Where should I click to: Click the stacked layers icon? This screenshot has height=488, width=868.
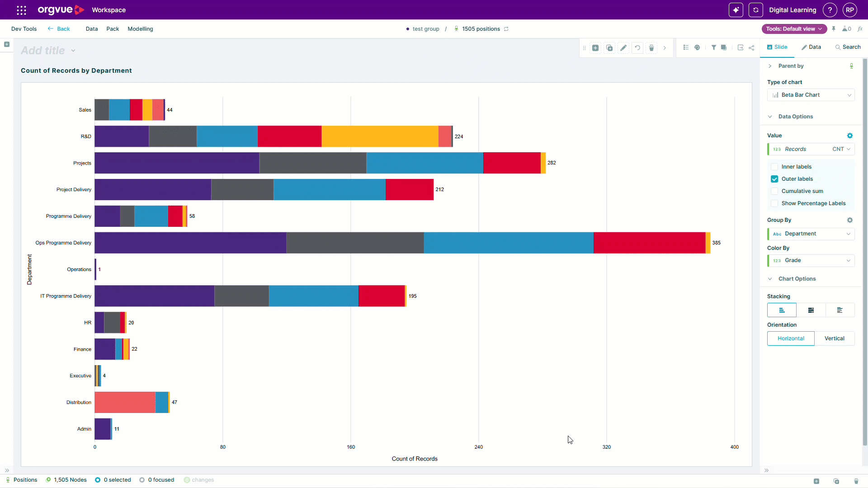click(724, 47)
